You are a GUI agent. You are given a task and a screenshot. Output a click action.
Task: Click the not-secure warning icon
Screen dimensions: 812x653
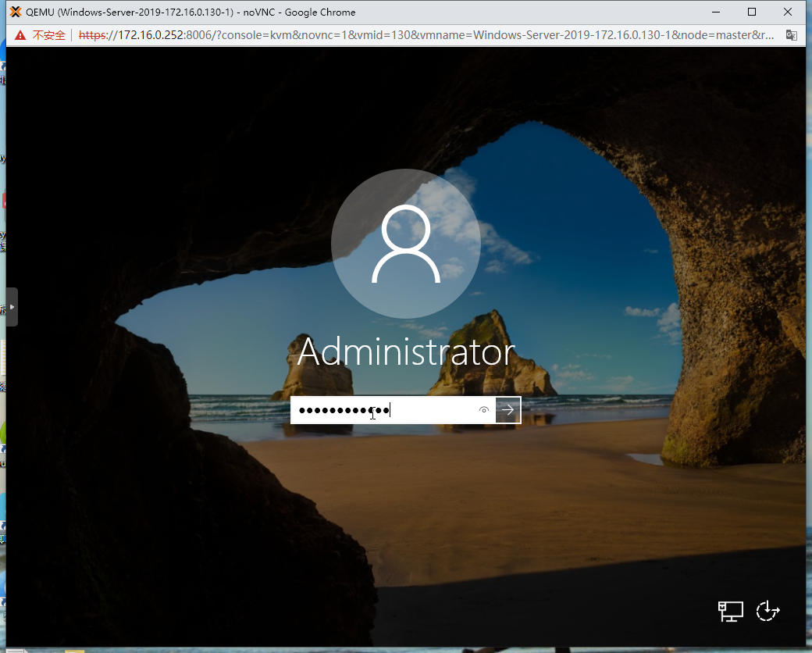point(20,35)
